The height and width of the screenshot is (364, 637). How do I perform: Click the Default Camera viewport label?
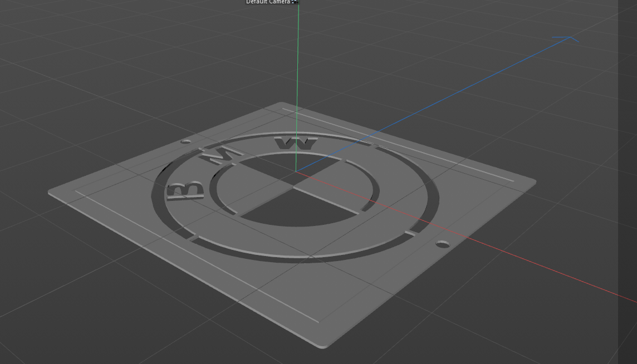point(268,2)
